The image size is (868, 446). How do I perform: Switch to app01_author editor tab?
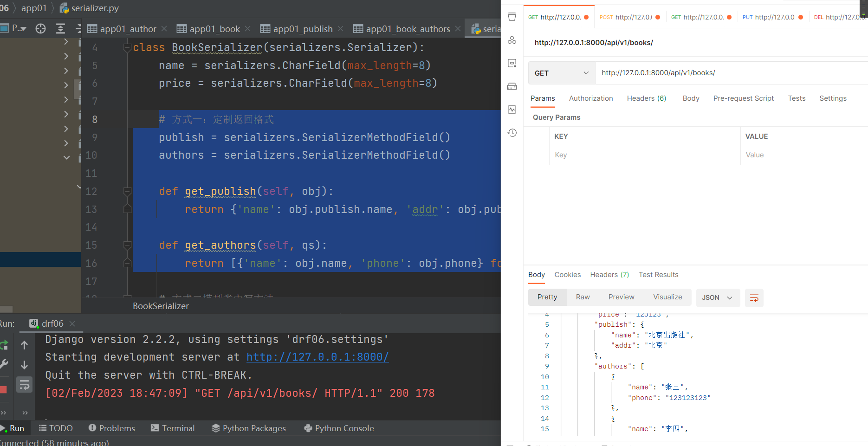(122, 29)
